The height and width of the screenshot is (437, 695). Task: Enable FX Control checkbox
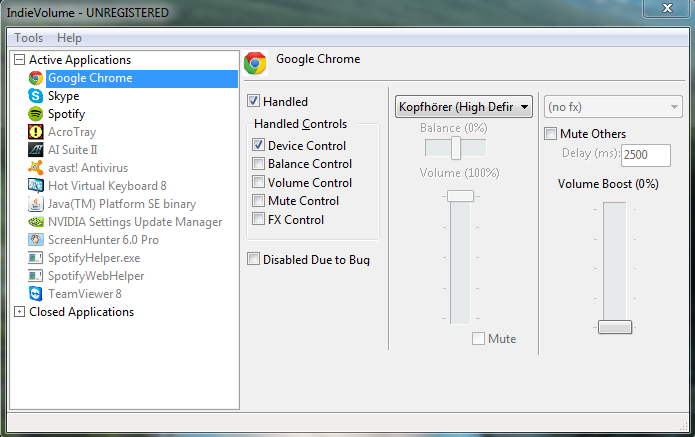[258, 219]
